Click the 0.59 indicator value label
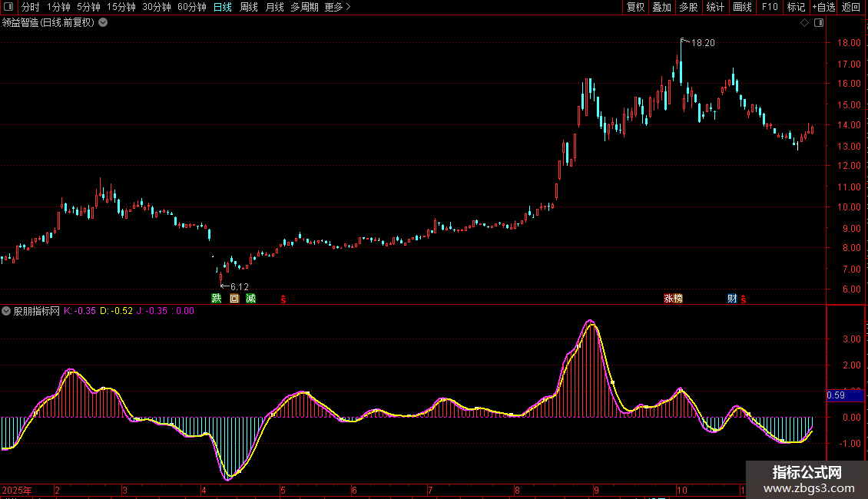Viewport: 868px width, 499px height. (836, 395)
